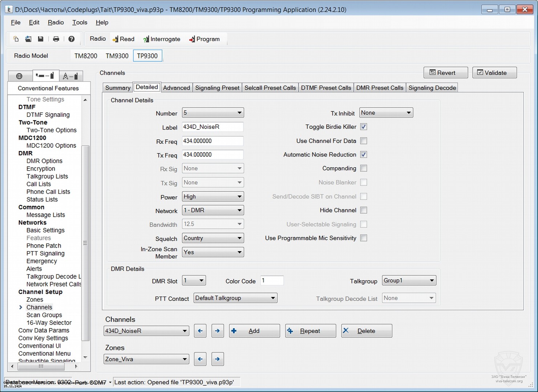Open the Talkgroup dropdown showing Group1
This screenshot has width=538, height=392.
pos(409,281)
